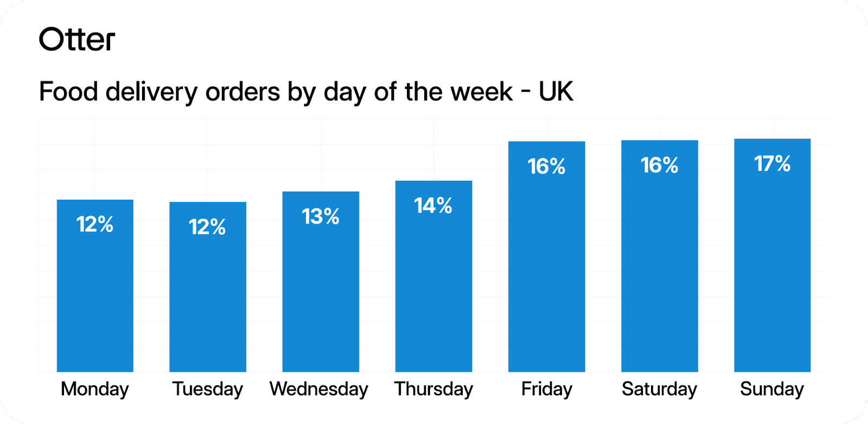Click the 12% label on Monday's bar

click(95, 224)
